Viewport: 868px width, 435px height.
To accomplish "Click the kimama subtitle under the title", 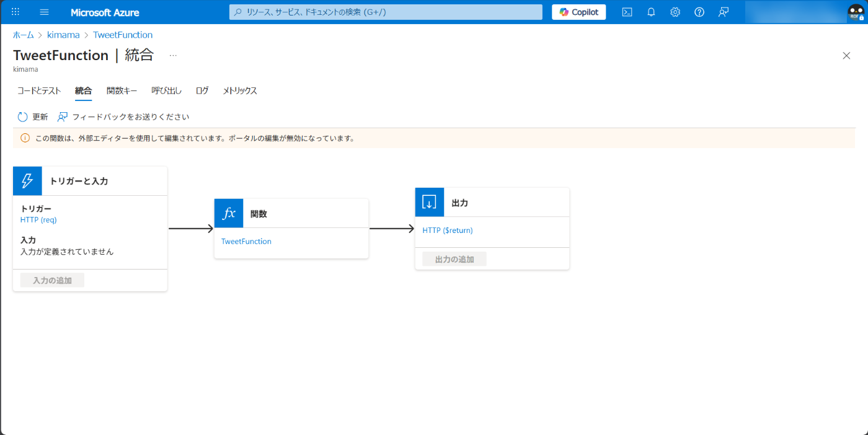I will [25, 69].
